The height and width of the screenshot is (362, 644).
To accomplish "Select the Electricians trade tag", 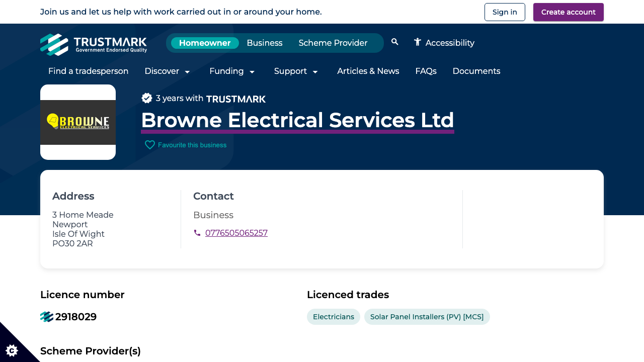I will coord(333,317).
